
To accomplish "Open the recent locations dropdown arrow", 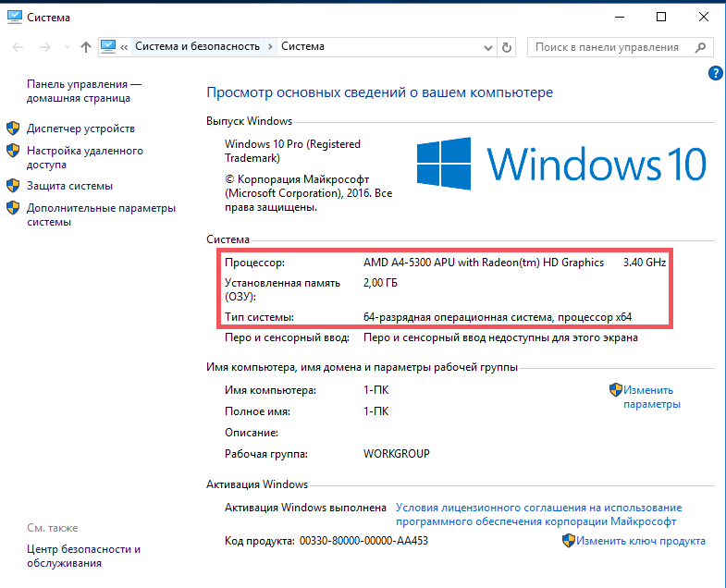I will coord(67,47).
